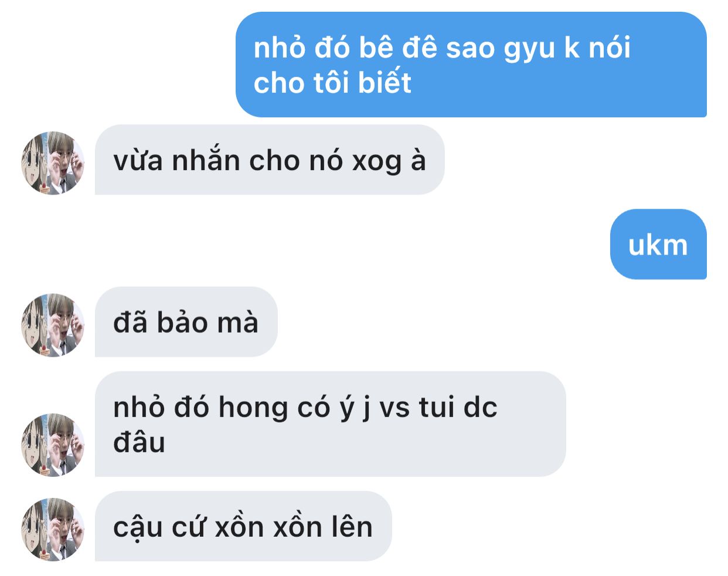Select the blue "ukm" message bubble
Image resolution: width=728 pixels, height=576 pixels.
(x=658, y=244)
